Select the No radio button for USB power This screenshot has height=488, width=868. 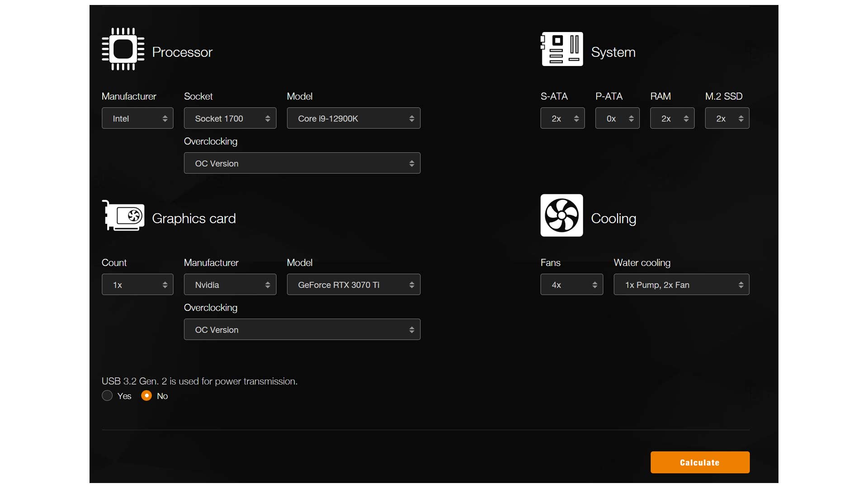click(146, 396)
